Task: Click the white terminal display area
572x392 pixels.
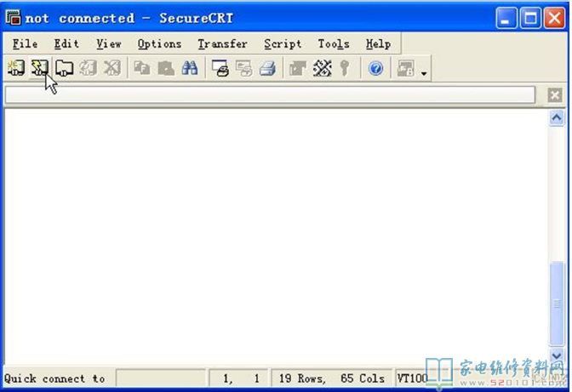Action: coord(276,236)
